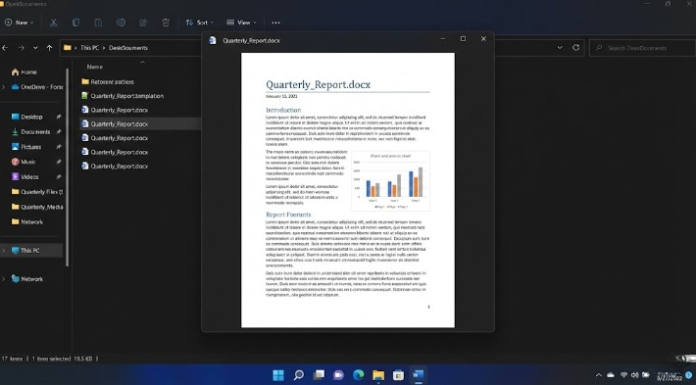Open yellow Network folder in quick access

pos(27,222)
